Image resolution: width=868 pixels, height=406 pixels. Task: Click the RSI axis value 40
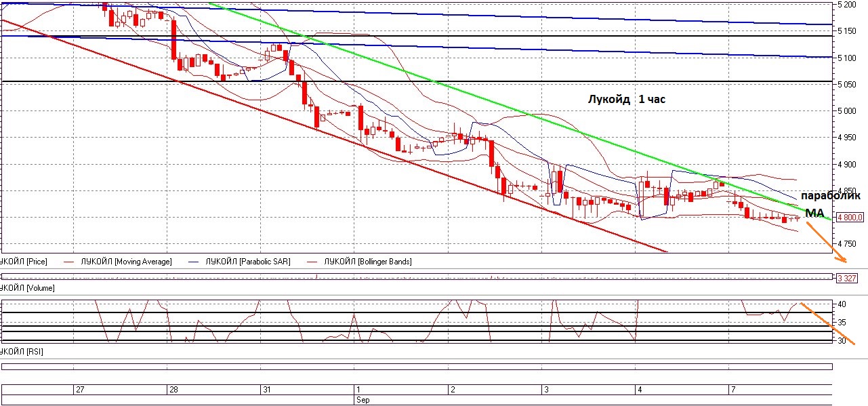click(843, 304)
